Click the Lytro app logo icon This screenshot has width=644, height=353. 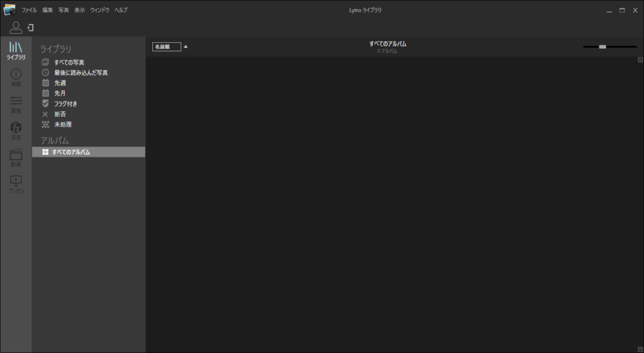pyautogui.click(x=9, y=9)
